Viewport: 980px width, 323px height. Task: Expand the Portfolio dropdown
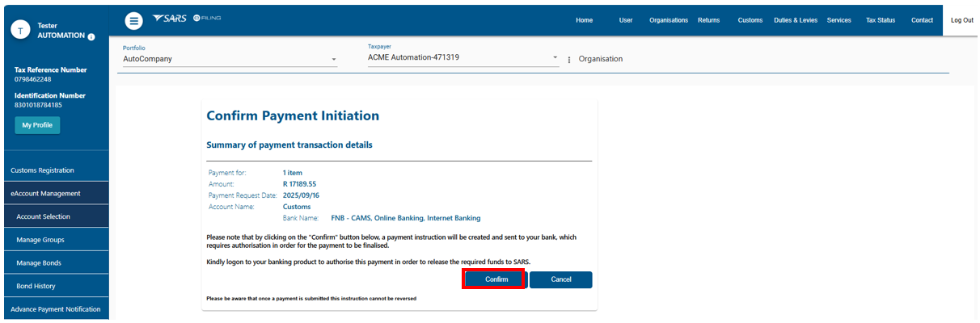(x=334, y=60)
